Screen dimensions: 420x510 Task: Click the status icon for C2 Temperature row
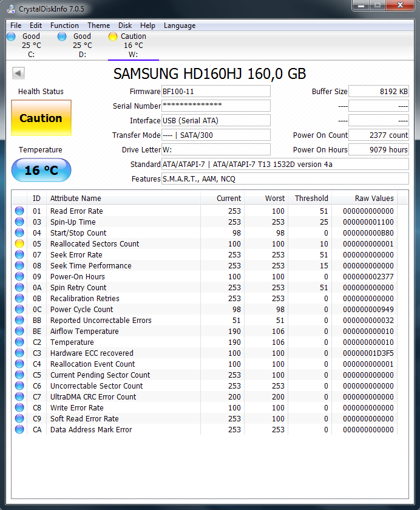(x=19, y=342)
